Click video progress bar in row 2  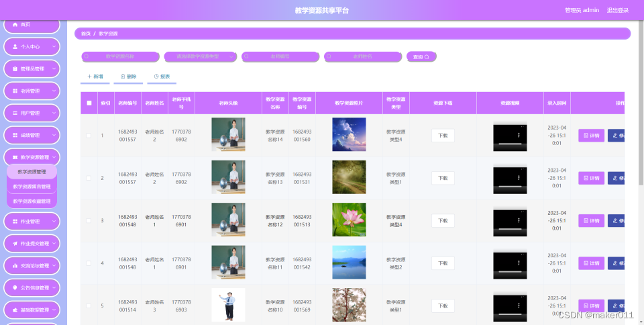[x=510, y=187]
